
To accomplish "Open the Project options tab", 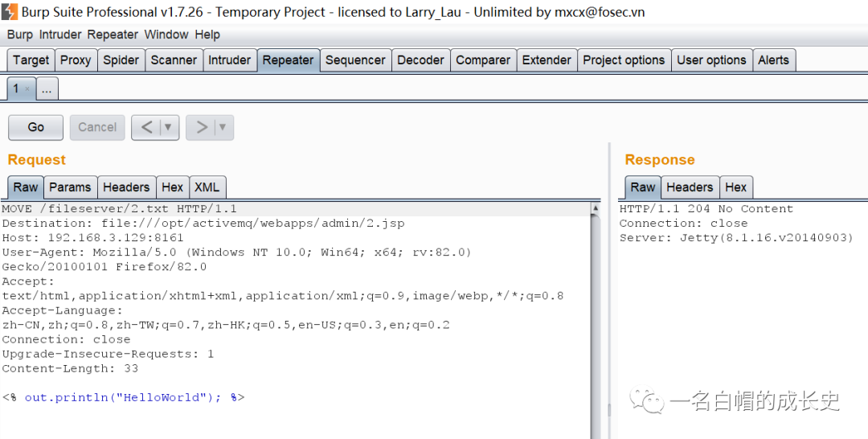I will [x=624, y=60].
